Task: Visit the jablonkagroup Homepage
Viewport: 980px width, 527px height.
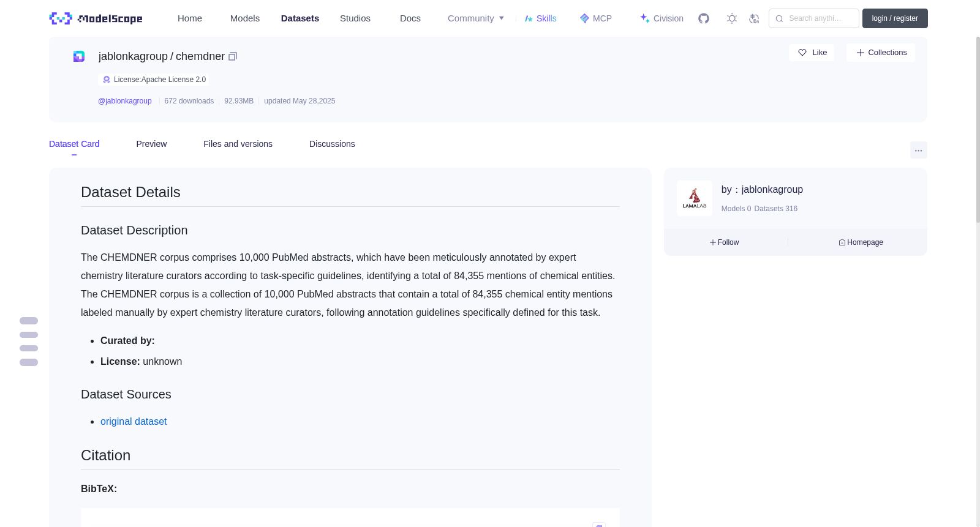Action: 861,242
